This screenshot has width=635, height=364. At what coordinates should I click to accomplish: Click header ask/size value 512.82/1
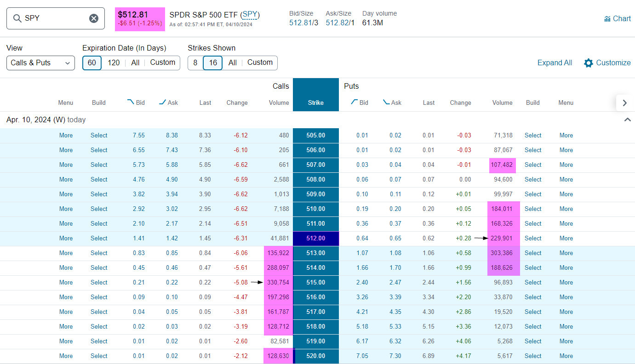[x=340, y=23]
